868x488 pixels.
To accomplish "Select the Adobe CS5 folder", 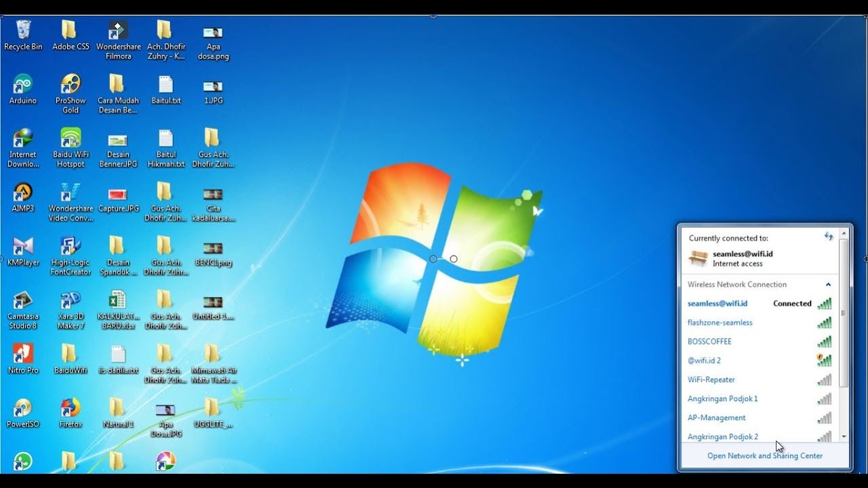I will point(71,36).
